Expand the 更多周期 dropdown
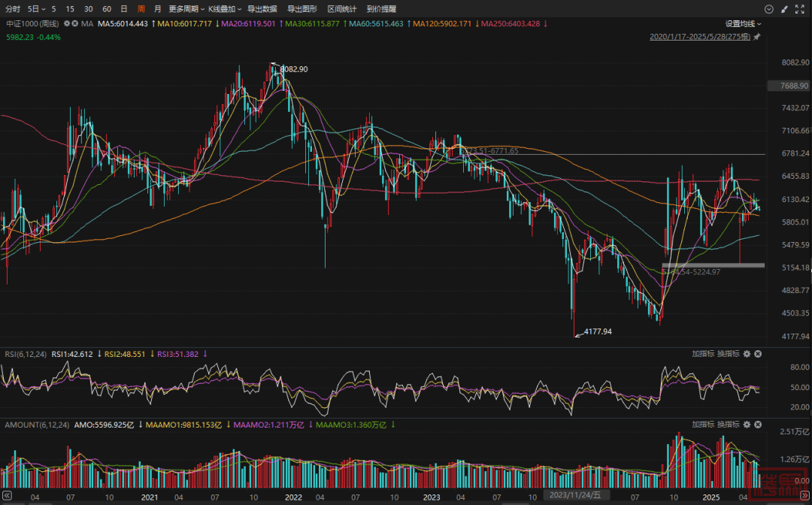 [x=186, y=9]
